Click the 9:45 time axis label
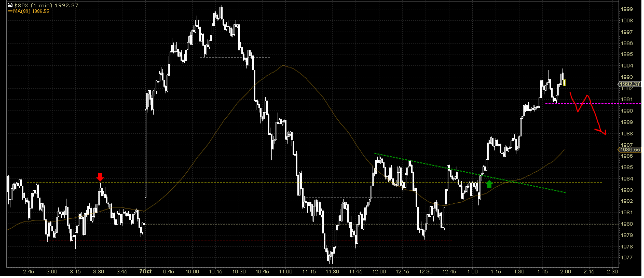644x278 pixels. click(x=169, y=271)
